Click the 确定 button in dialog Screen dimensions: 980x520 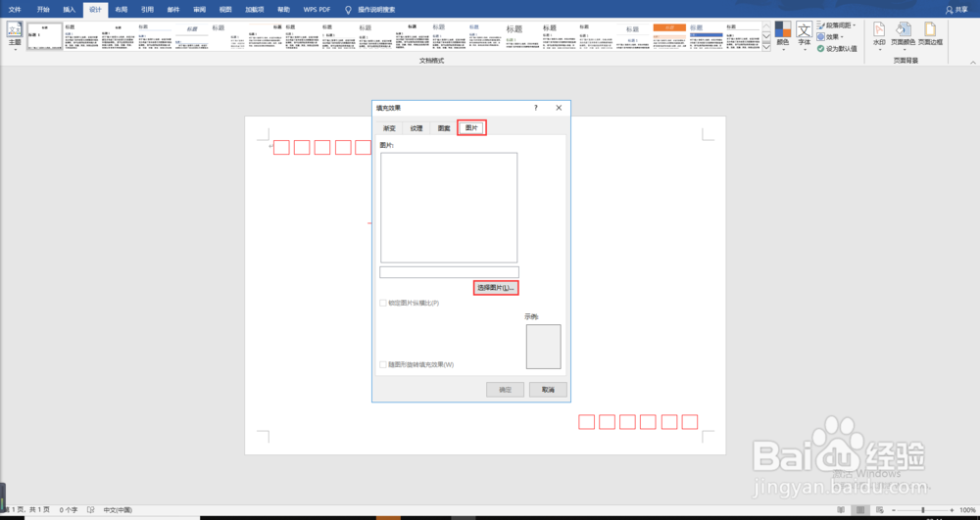point(505,390)
